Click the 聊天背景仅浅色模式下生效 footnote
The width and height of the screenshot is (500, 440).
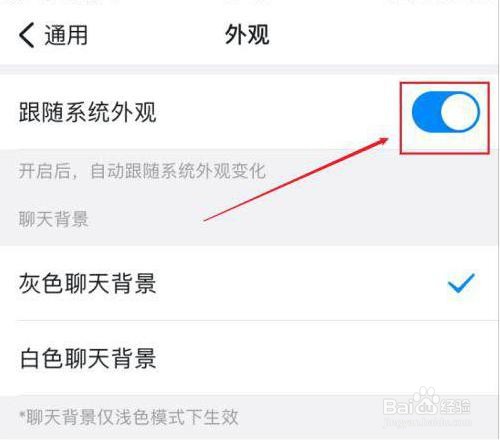click(129, 417)
